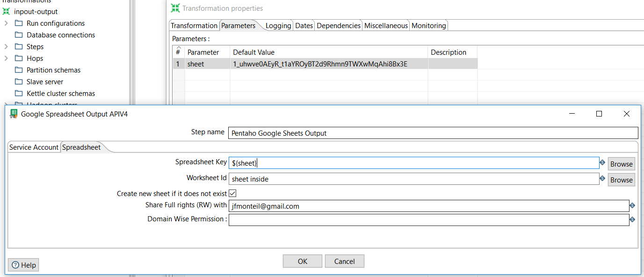The width and height of the screenshot is (644, 277).
Task: Open the Miscellaneous tab
Action: click(386, 26)
